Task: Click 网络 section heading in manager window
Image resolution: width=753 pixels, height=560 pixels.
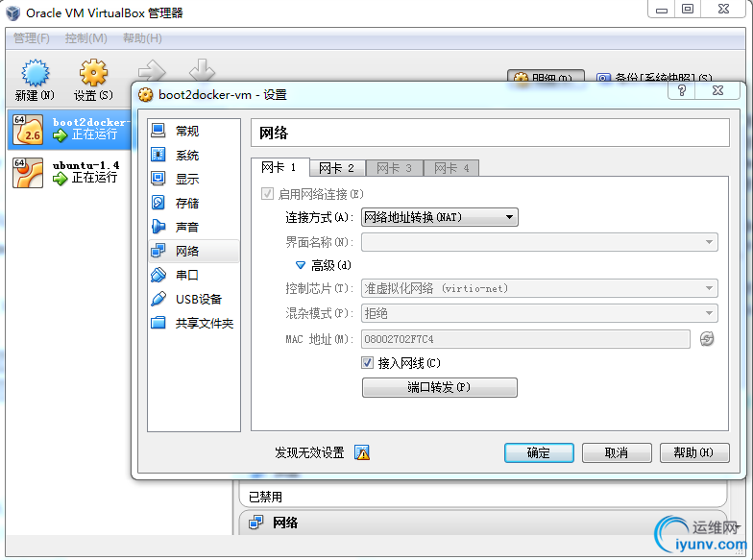Action: (x=285, y=523)
